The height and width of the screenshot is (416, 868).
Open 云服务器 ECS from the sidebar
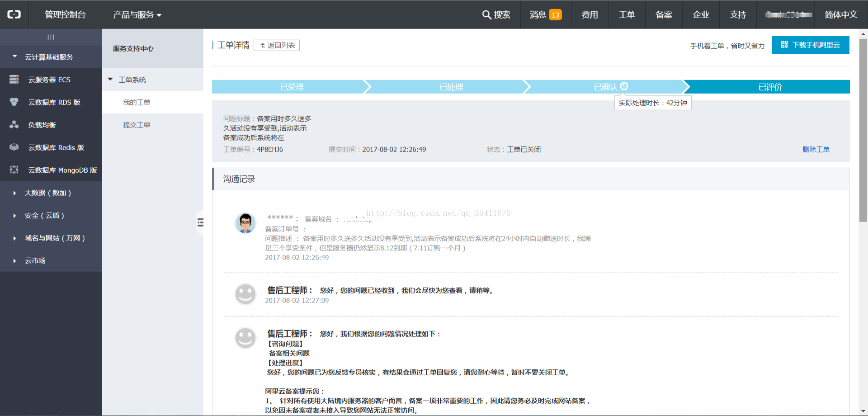pyautogui.click(x=51, y=80)
